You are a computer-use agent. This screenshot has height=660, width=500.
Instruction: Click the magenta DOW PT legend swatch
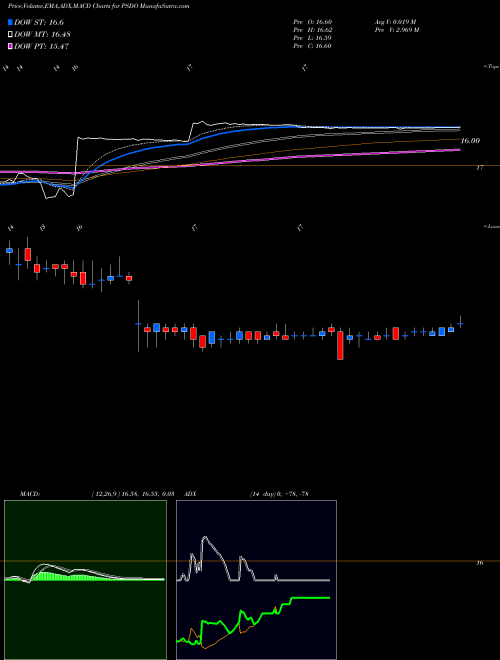(x=10, y=46)
